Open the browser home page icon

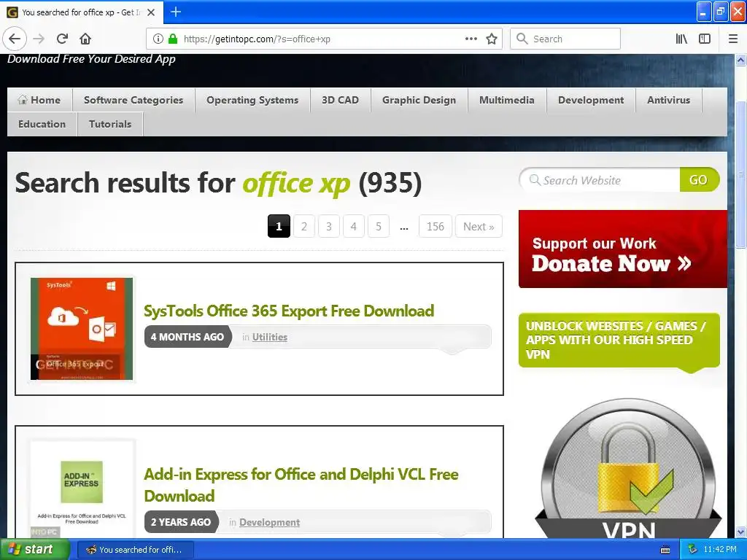(x=86, y=39)
